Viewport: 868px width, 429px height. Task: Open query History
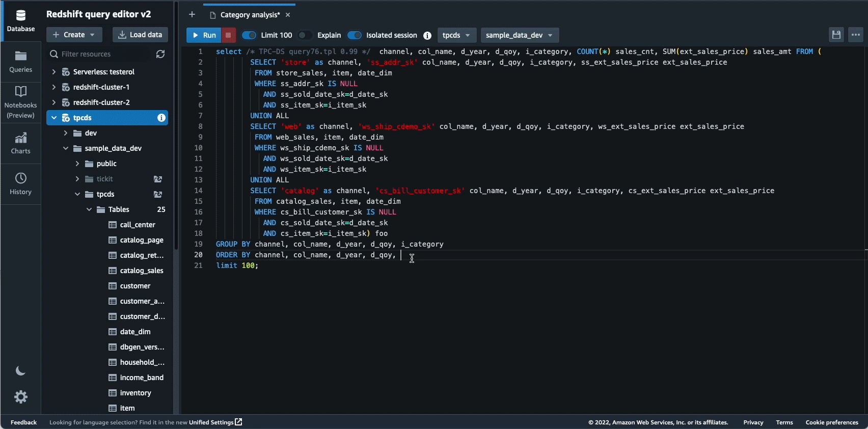click(x=20, y=184)
